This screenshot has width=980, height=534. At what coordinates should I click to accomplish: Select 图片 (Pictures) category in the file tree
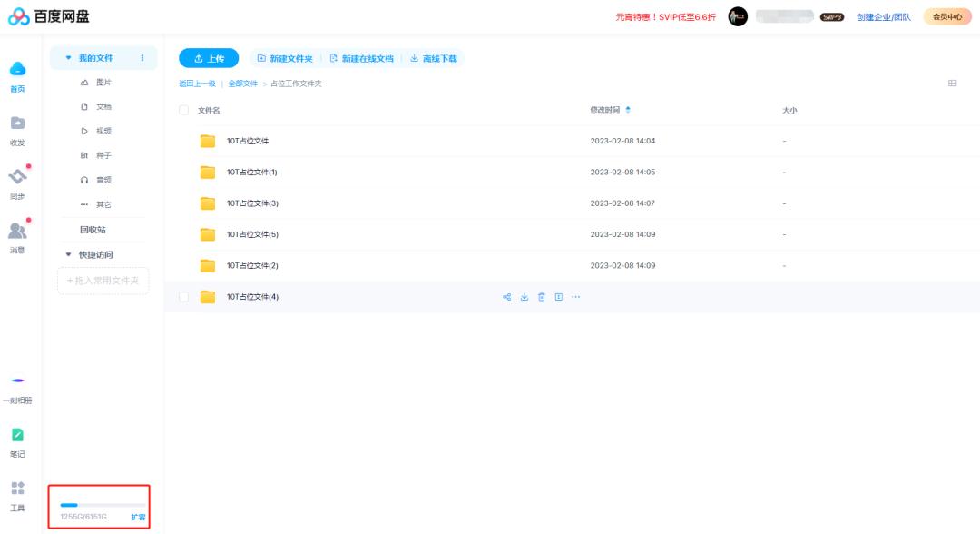pos(103,83)
